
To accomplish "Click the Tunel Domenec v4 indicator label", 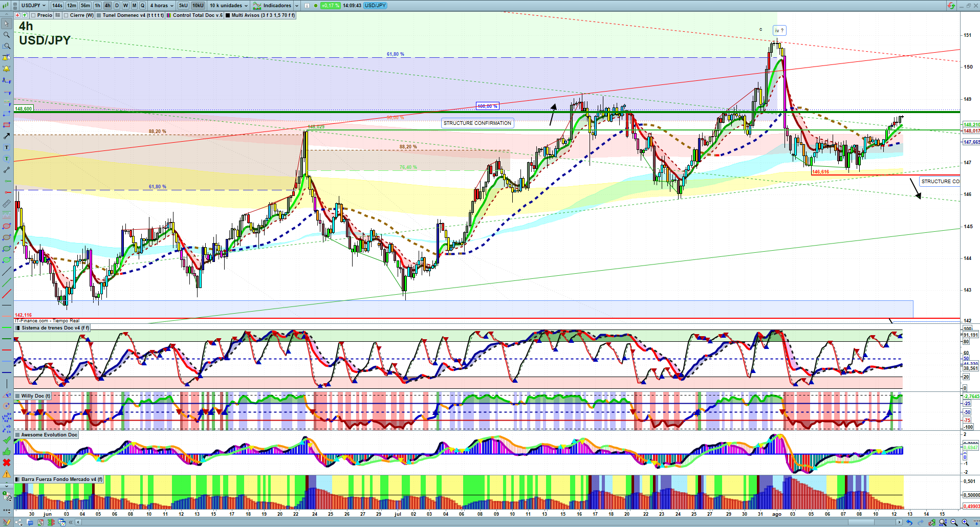I will [x=133, y=15].
